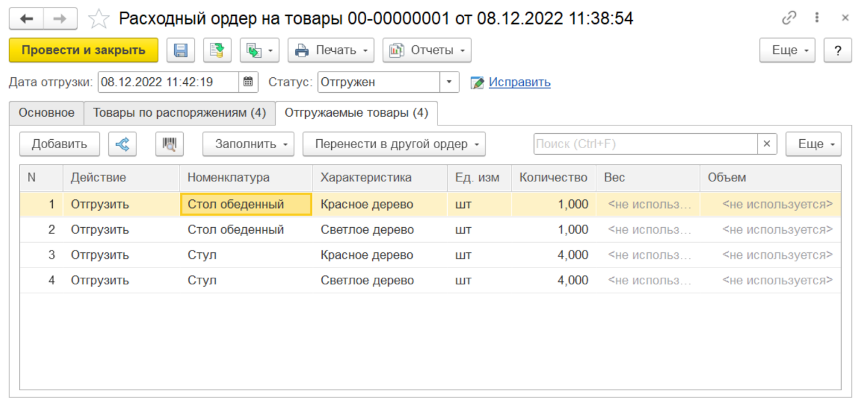Add document to favorites star
Viewport: 868px width, 408px height.
[99, 19]
